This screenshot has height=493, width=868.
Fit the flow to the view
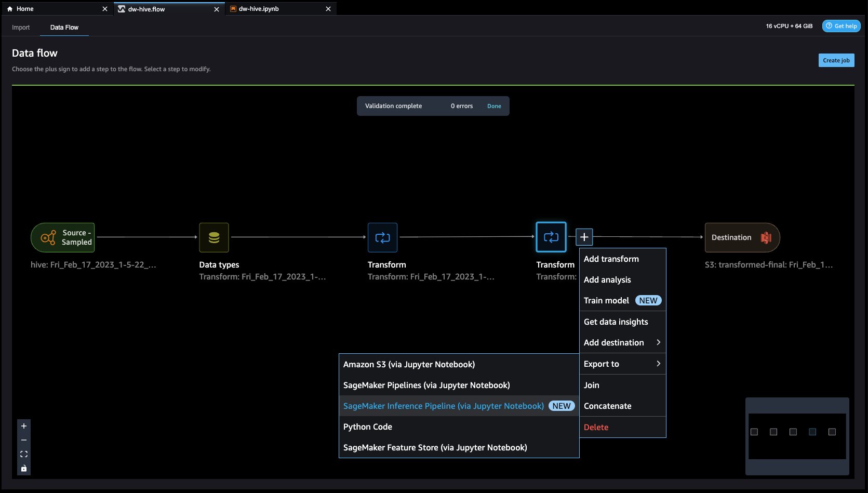pos(24,454)
